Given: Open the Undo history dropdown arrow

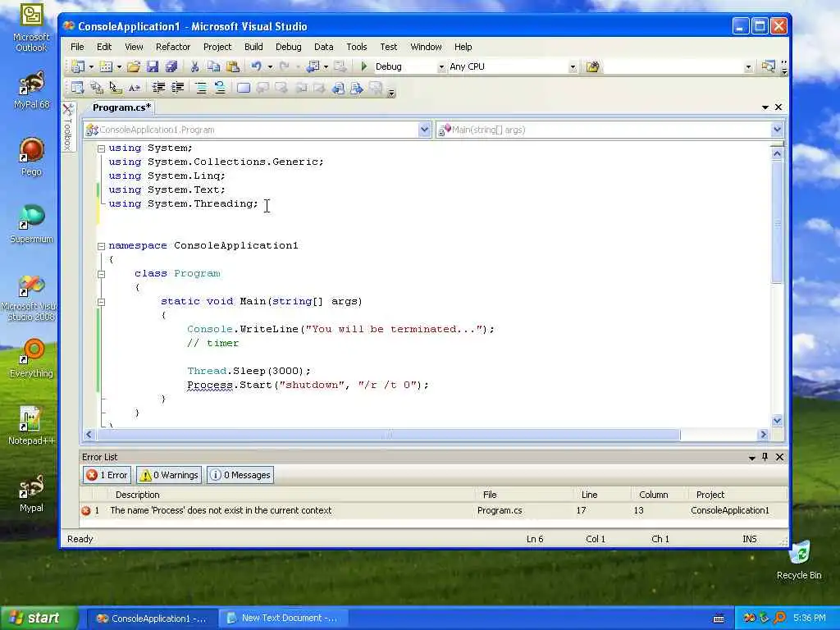Looking at the screenshot, I should coord(270,67).
